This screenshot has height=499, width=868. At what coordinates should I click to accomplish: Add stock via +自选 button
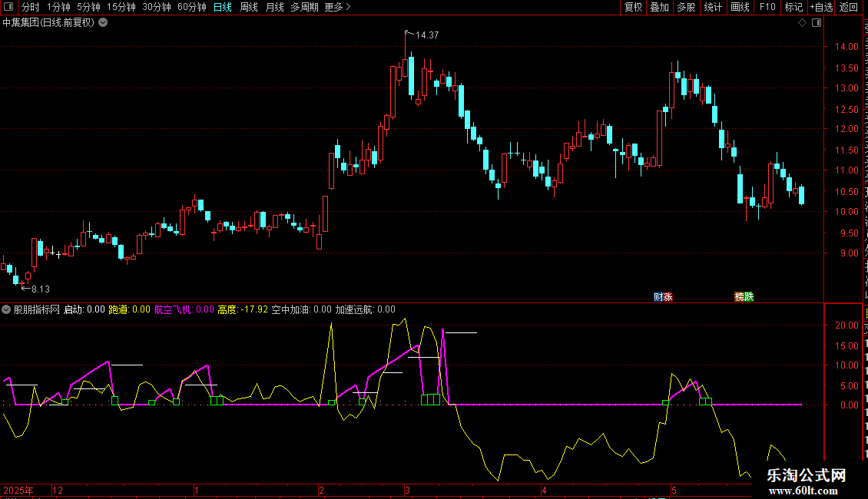(x=821, y=7)
